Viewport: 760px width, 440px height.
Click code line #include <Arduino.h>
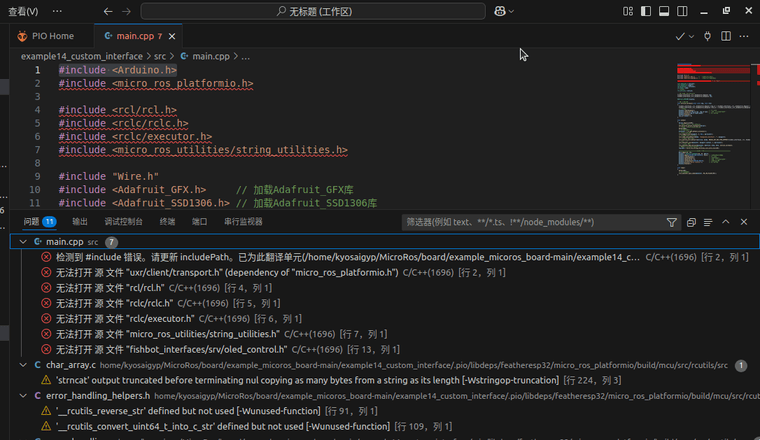point(118,70)
